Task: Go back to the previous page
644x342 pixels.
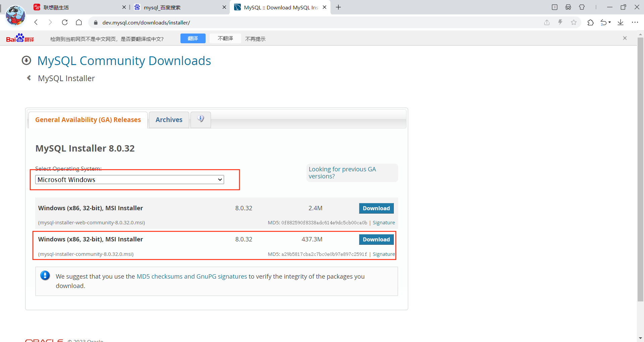Action: [x=36, y=22]
